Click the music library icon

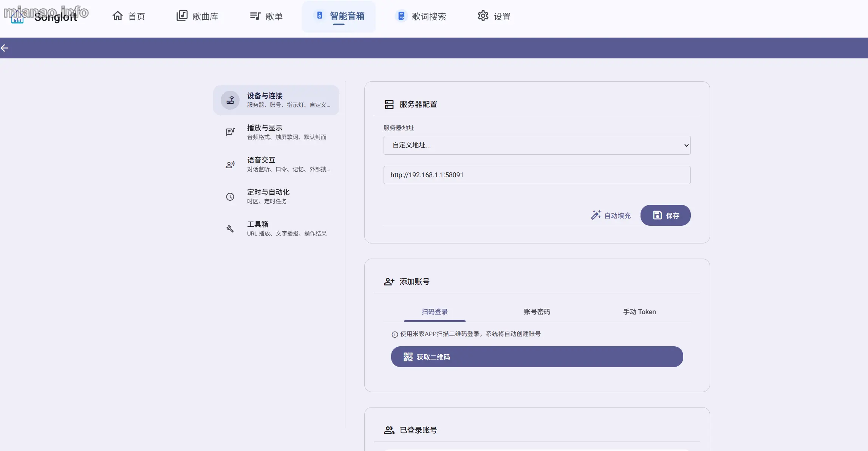coord(182,16)
